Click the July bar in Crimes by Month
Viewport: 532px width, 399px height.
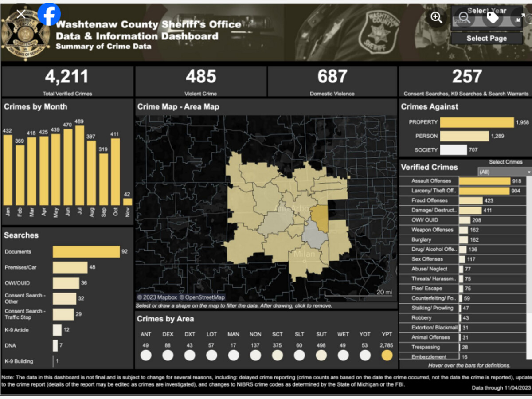point(80,165)
